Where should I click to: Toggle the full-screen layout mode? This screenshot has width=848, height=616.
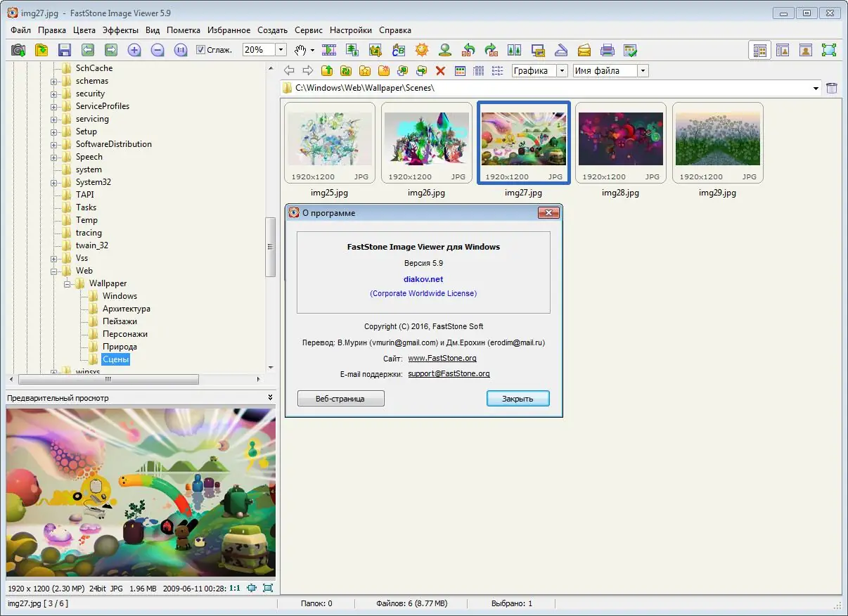tap(830, 49)
